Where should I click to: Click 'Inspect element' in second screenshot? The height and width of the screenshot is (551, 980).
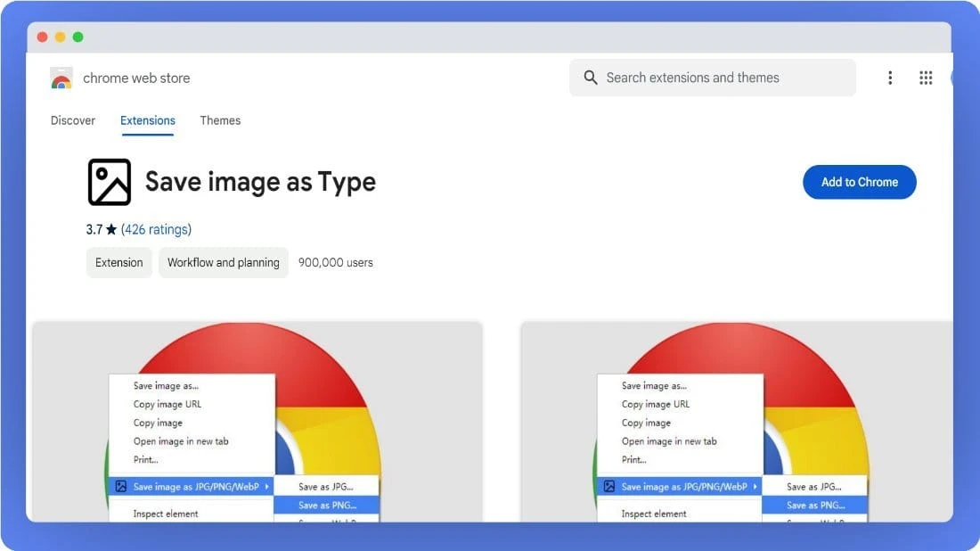654,514
